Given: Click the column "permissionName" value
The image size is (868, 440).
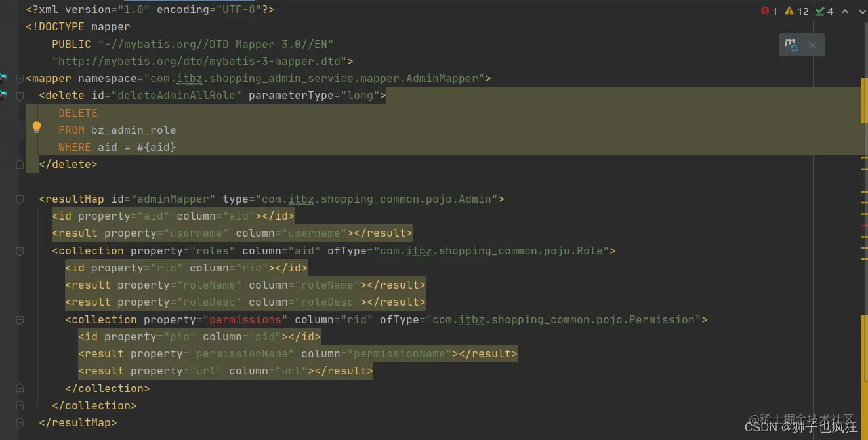Looking at the screenshot, I should (400, 354).
